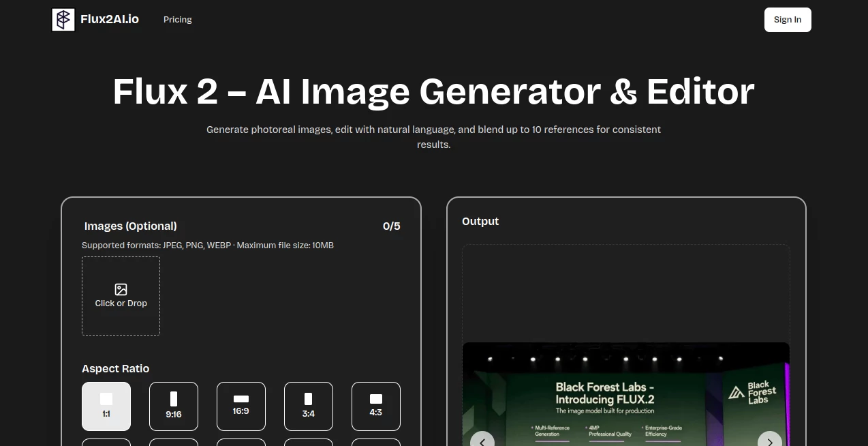
Task: Select the 3:4 aspect ratio icon
Action: [x=309, y=399]
